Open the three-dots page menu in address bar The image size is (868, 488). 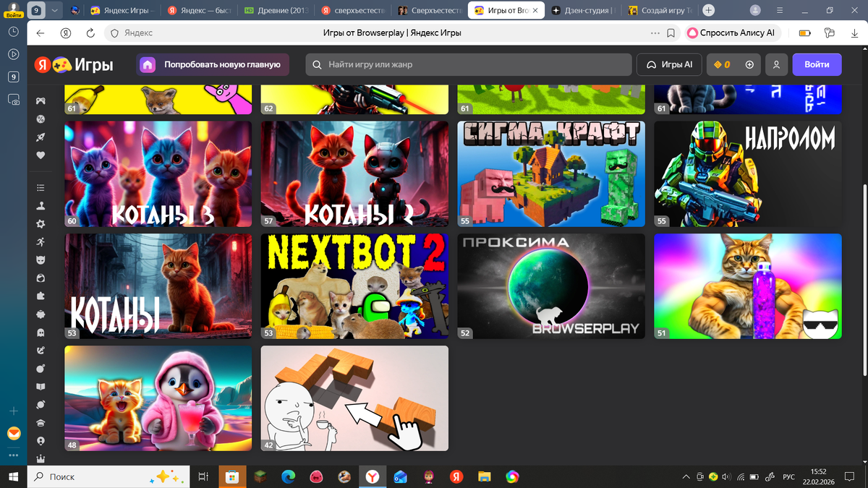tap(655, 33)
